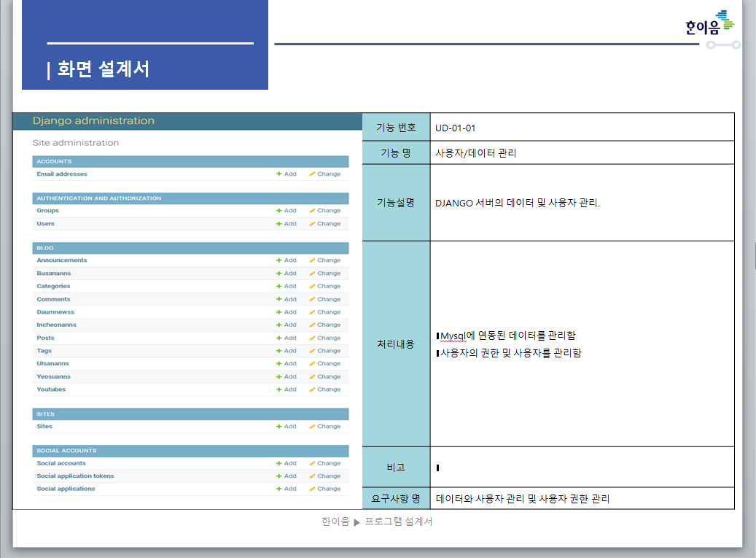Click the UD-01-01 function number cell

582,128
